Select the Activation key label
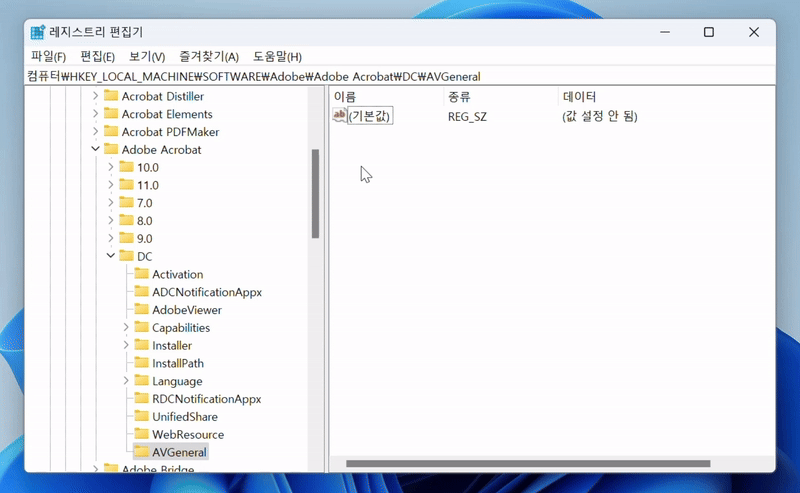 [178, 275]
